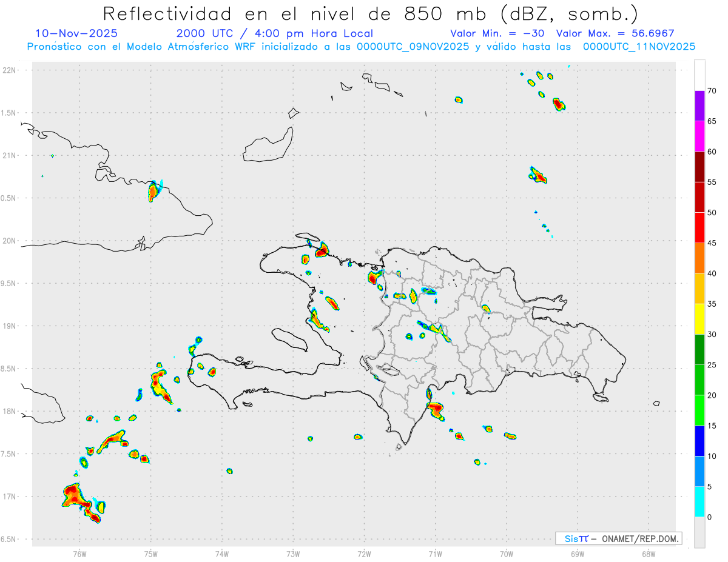Click the legend value '0'
Image resolution: width=728 pixels, height=562 pixels.
[x=710, y=517]
